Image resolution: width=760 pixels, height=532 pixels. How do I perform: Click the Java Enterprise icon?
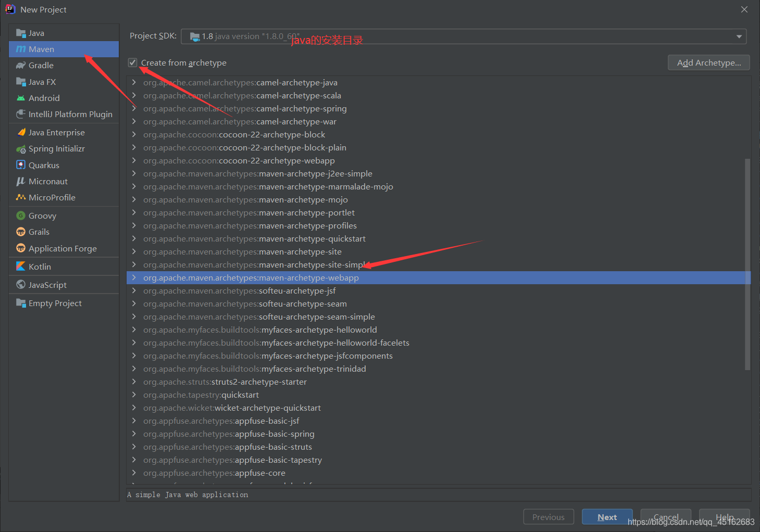[21, 133]
